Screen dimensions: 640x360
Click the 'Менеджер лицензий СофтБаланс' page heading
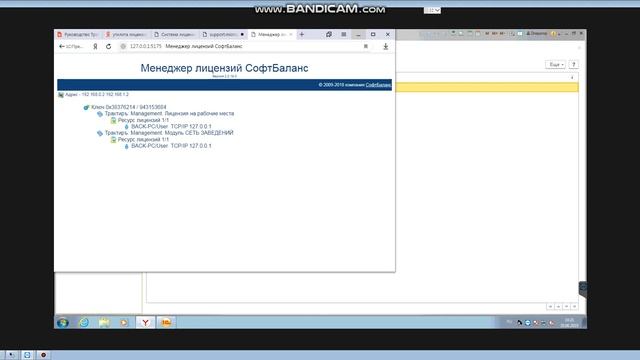[x=224, y=68]
